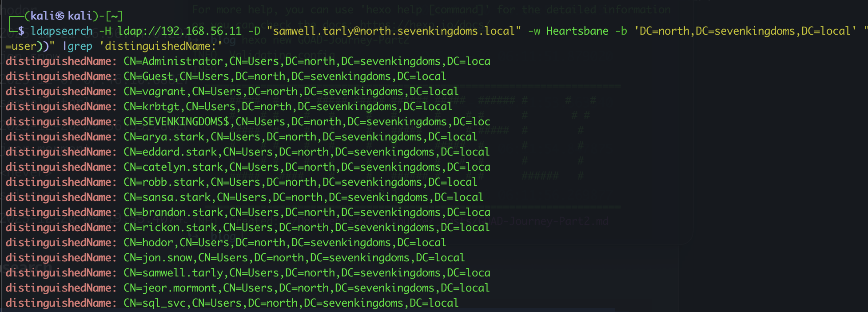The width and height of the screenshot is (868, 312).
Task: Click the tilde directory in the prompt brackets
Action: 114,16
